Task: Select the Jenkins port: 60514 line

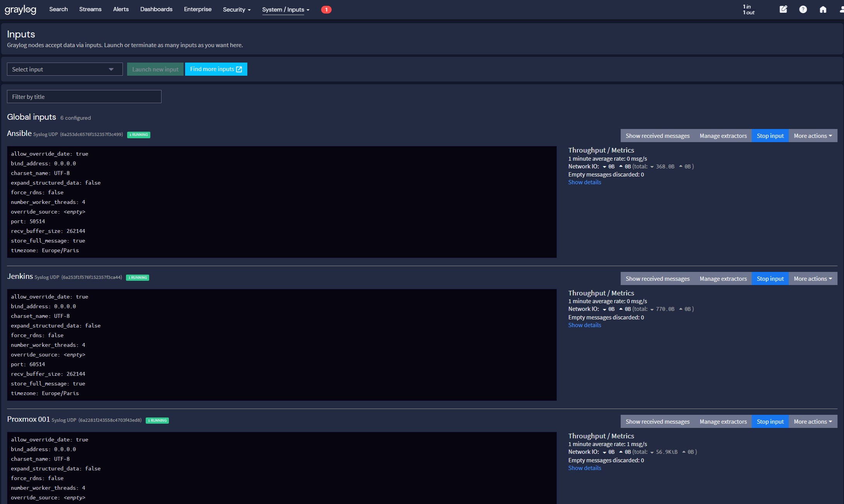Action: click(x=28, y=364)
